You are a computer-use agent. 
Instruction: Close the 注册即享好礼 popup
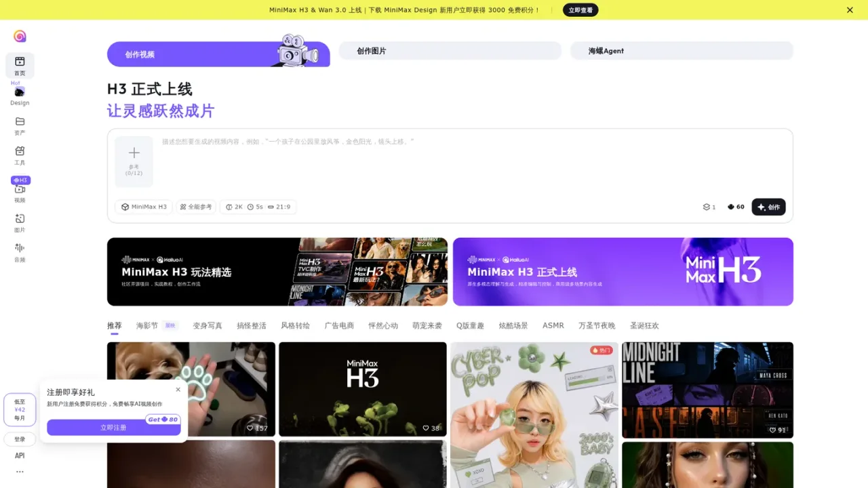(x=178, y=389)
